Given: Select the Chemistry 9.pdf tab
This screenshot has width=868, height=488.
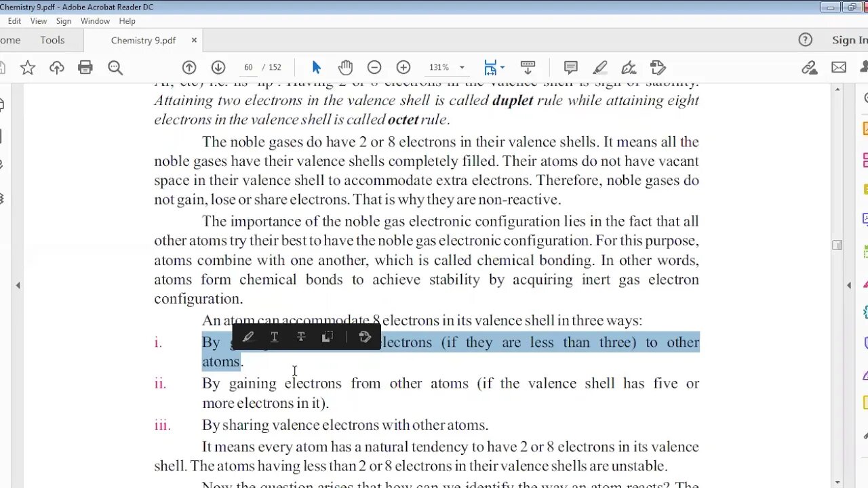Looking at the screenshot, I should [x=143, y=40].
